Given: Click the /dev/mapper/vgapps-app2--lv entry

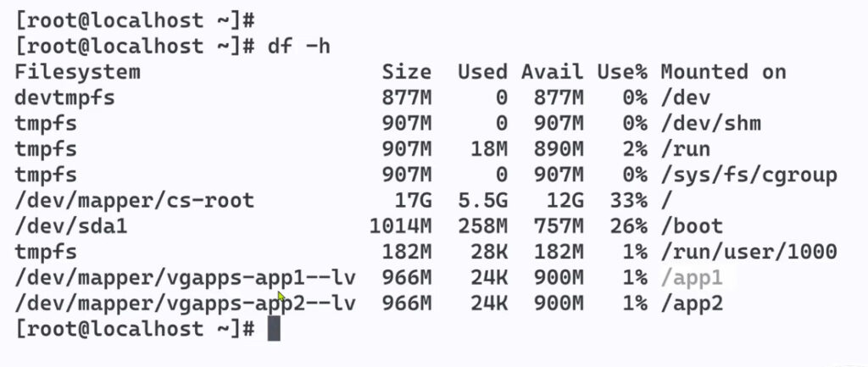Looking at the screenshot, I should (x=184, y=303).
